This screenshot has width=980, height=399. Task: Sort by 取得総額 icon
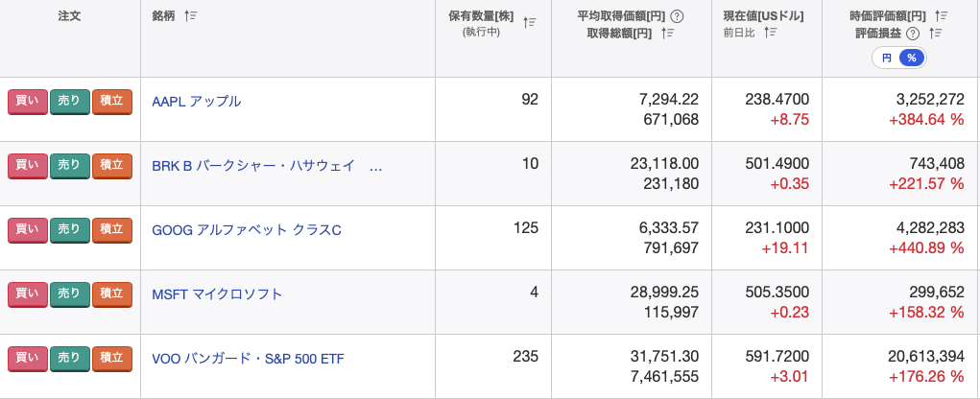pos(667,34)
